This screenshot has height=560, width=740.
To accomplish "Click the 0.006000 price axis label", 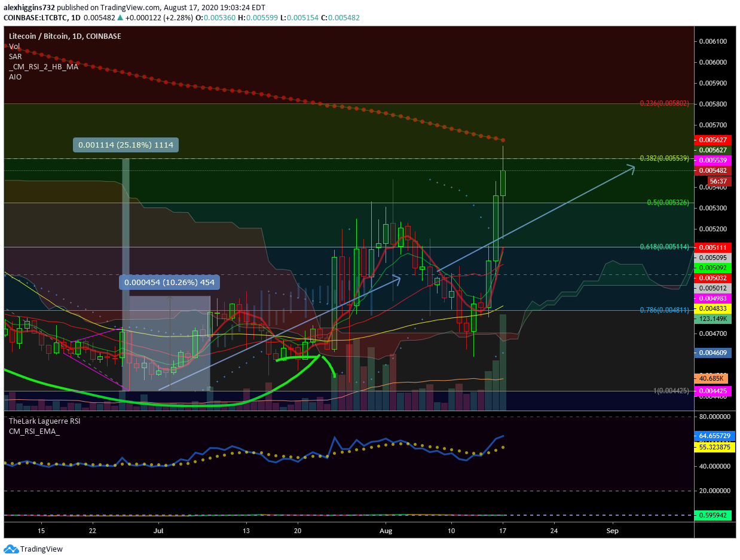I will (713, 62).
